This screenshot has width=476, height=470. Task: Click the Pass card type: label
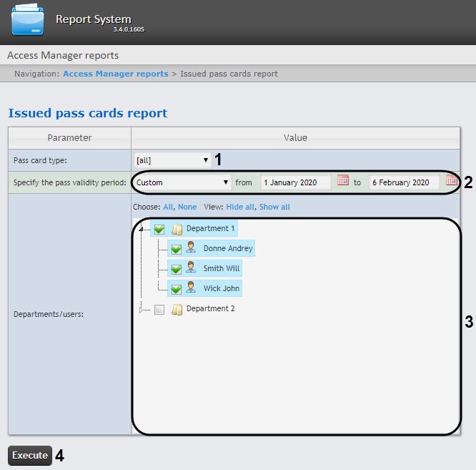(x=40, y=160)
